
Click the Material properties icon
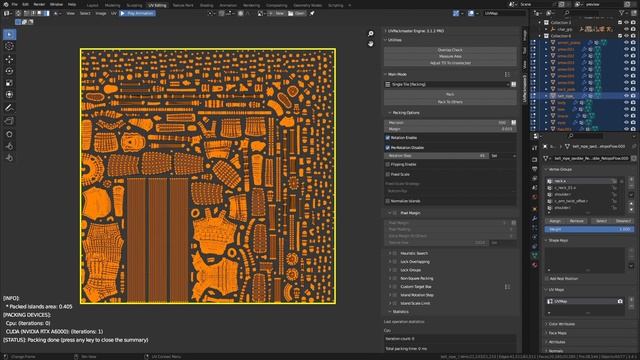click(535, 265)
